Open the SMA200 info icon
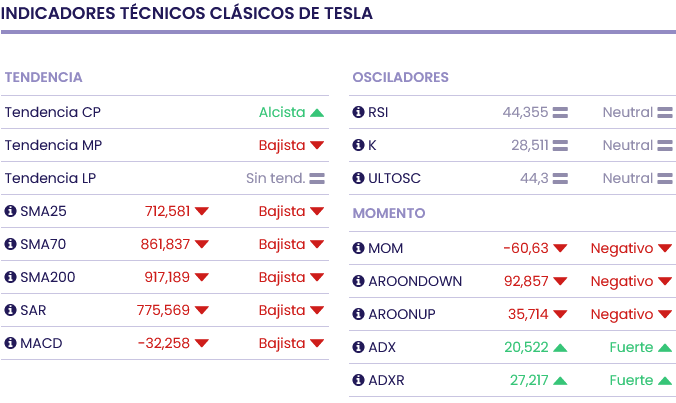Viewport: 676px width, 403px height. pyautogui.click(x=11, y=277)
